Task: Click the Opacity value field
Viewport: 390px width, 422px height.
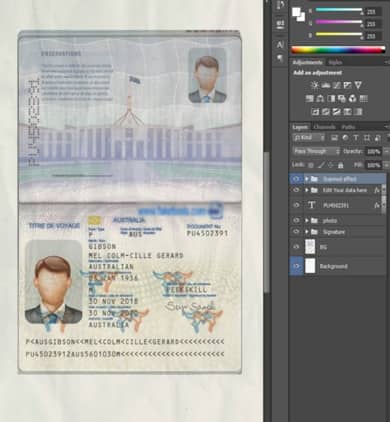Action: (373, 151)
